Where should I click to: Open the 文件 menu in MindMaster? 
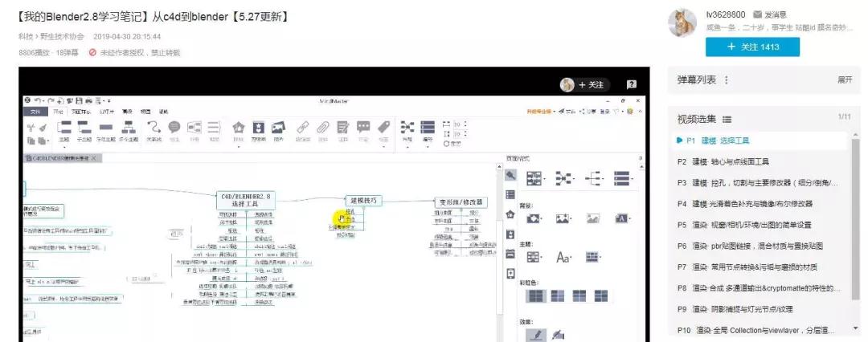tap(35, 112)
